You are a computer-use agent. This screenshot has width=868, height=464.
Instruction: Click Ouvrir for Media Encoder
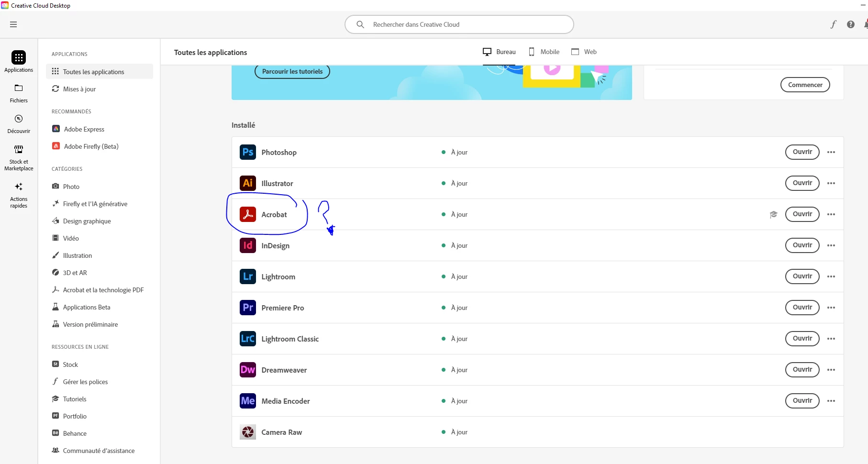coord(802,401)
